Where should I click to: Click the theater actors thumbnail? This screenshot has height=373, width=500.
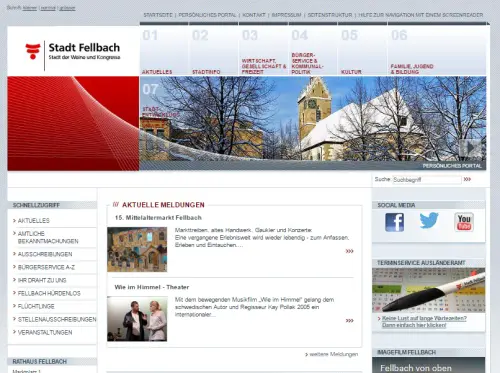[137, 319]
